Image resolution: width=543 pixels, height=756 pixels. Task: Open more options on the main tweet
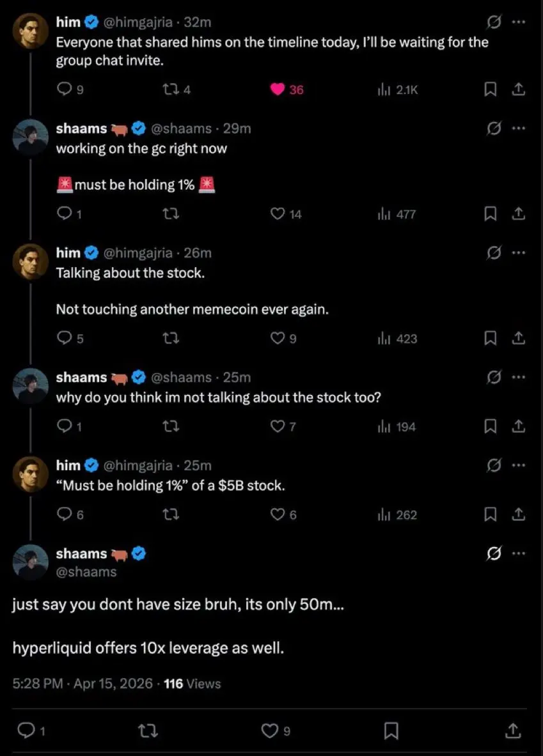[x=519, y=553]
